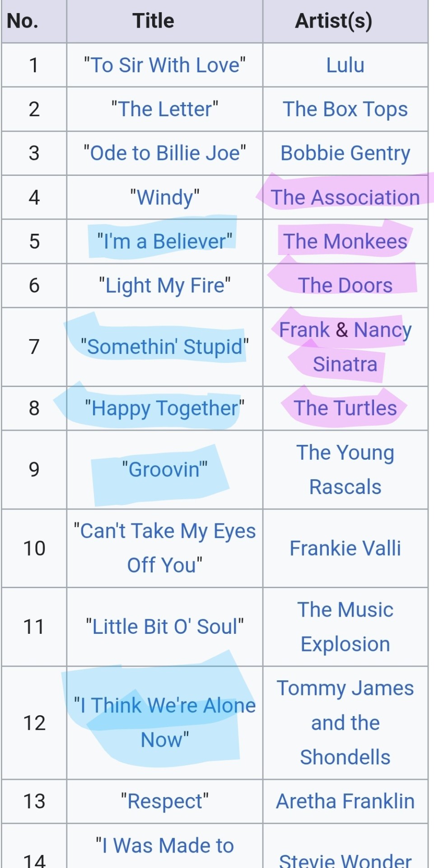Click the "Light My Fire" link
This screenshot has width=434, height=868.
coord(165,286)
